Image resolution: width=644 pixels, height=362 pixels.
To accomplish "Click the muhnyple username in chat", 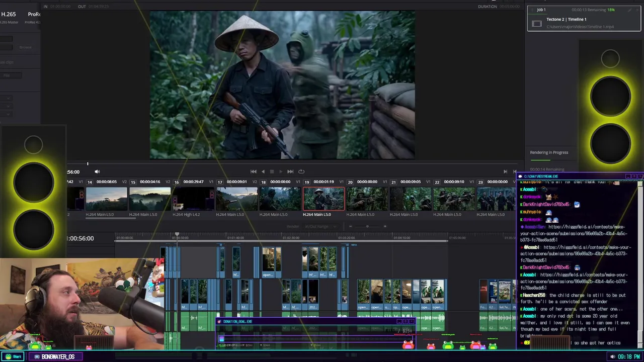I will (x=531, y=212).
